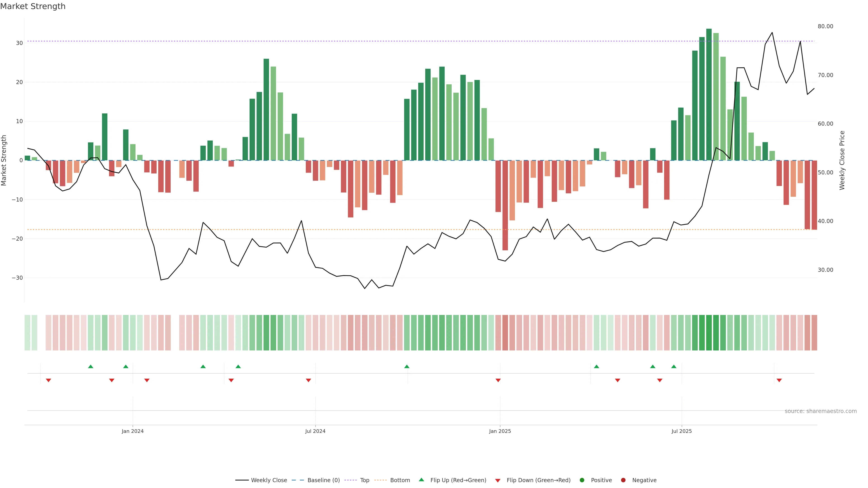Click the tallest dark green bar near July 2025
This screenshot has height=488, width=868.
[709, 94]
